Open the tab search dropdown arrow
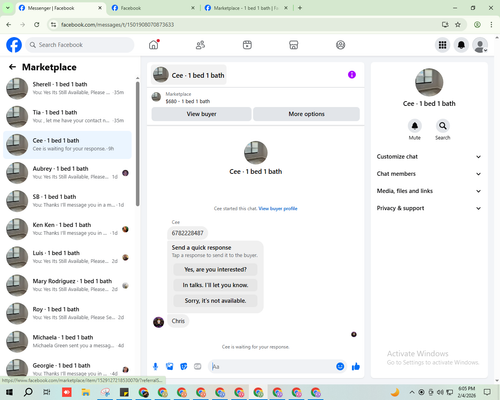The width and height of the screenshot is (500, 400). (8, 8)
